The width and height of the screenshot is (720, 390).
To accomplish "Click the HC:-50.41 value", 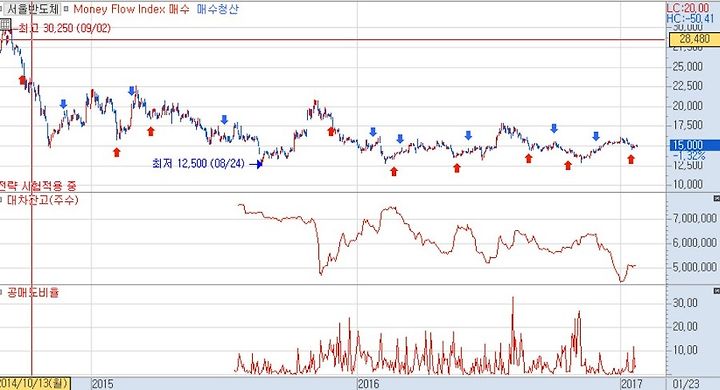I will [x=691, y=18].
